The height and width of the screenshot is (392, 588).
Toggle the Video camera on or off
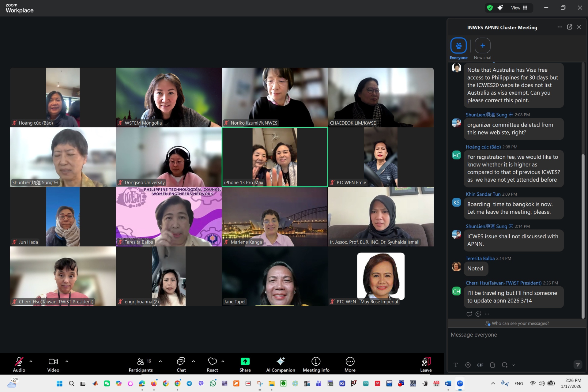pos(53,364)
